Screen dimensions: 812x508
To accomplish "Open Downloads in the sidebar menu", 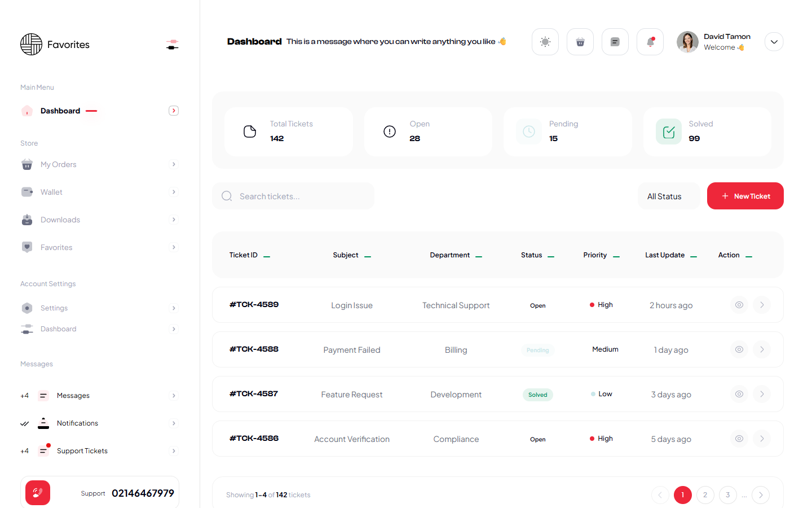I will 60,220.
